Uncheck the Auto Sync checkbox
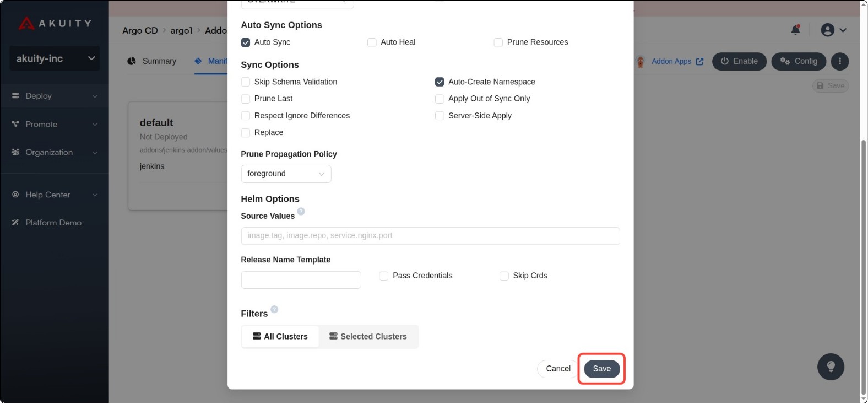868x404 pixels. click(x=246, y=42)
